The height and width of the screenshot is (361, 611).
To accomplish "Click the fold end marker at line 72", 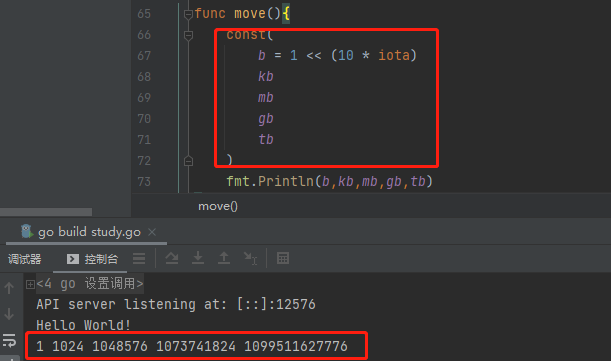I will click(x=188, y=161).
